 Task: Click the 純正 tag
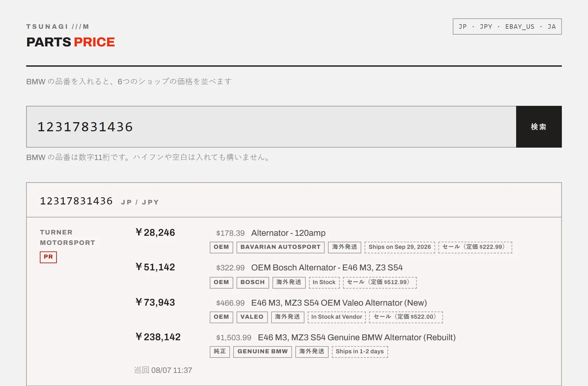tap(220, 351)
